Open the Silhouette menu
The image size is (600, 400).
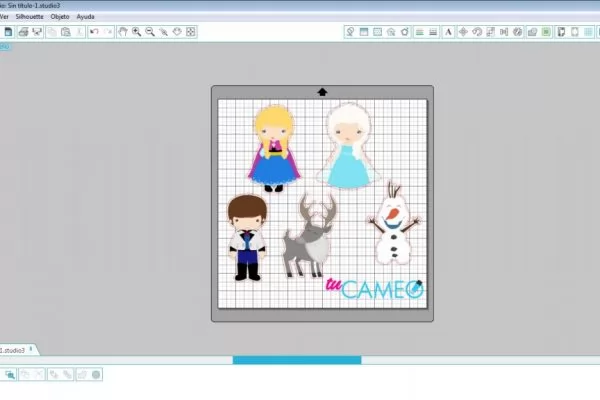coord(29,17)
